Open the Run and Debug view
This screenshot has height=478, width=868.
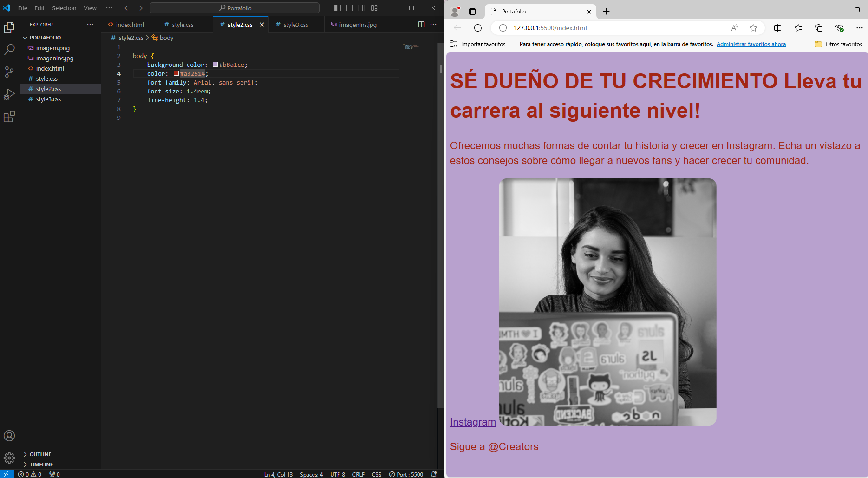(x=9, y=94)
